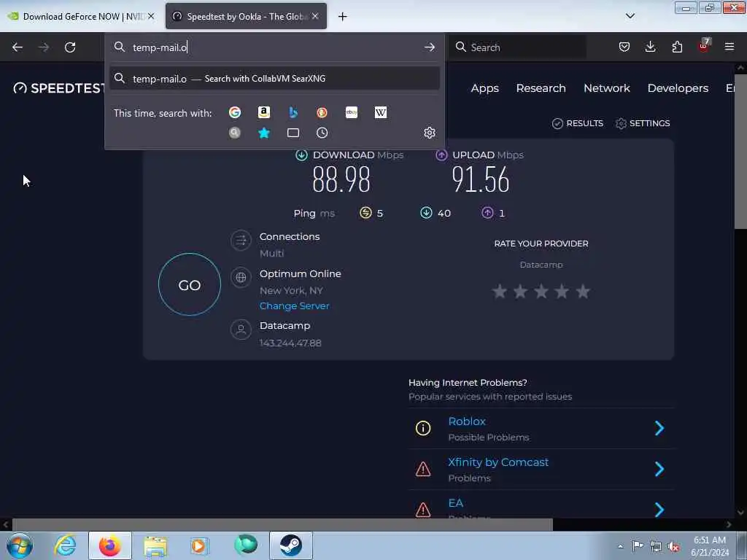Open Windows Explorer from the taskbar
Viewport: 747px width, 560px height.
[155, 545]
